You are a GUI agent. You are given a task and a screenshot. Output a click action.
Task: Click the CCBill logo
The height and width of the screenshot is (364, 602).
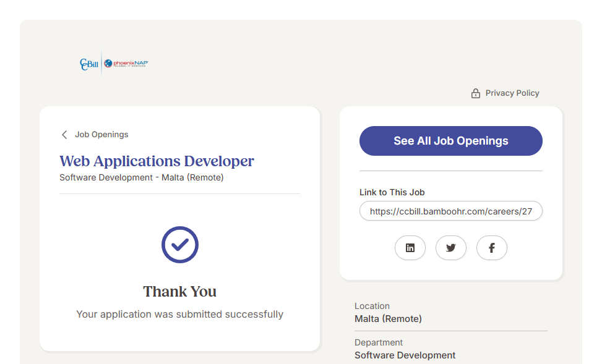[x=89, y=64]
